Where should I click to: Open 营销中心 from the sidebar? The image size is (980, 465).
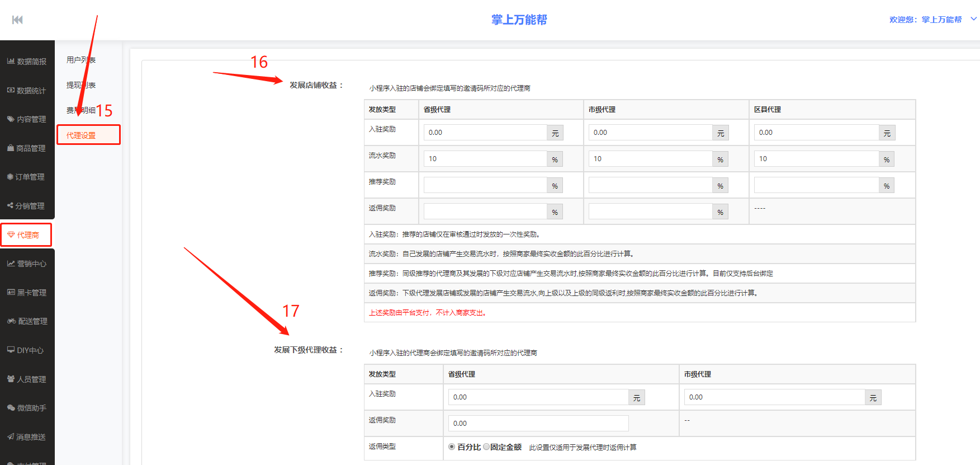click(27, 264)
